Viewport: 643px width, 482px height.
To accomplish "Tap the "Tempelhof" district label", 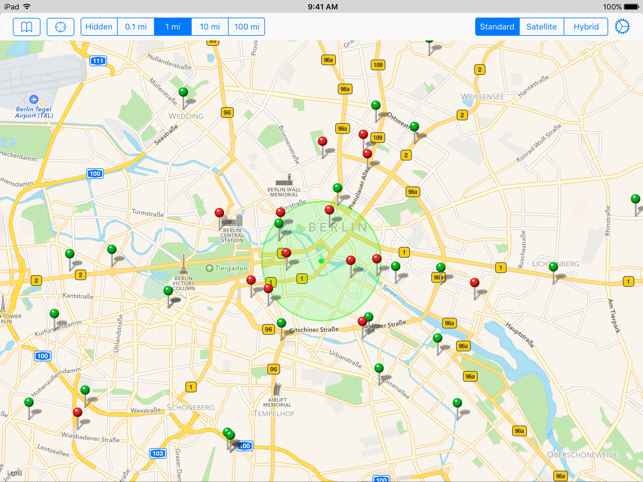I will point(274,413).
